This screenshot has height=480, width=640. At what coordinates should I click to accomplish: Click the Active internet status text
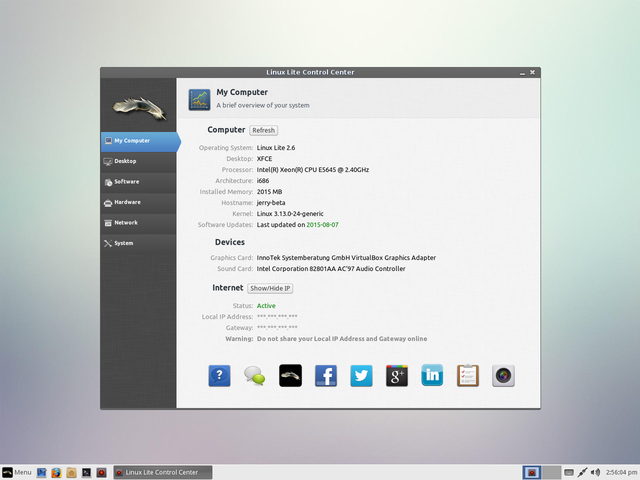tap(266, 306)
